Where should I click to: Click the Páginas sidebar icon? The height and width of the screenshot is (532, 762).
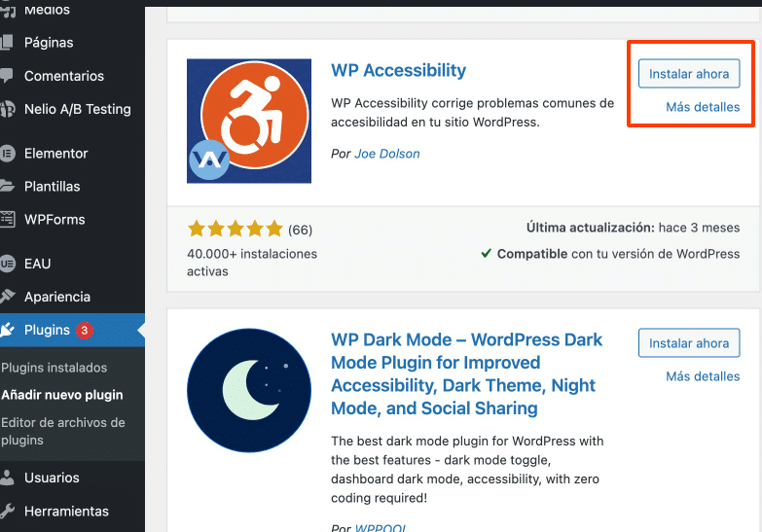point(7,42)
